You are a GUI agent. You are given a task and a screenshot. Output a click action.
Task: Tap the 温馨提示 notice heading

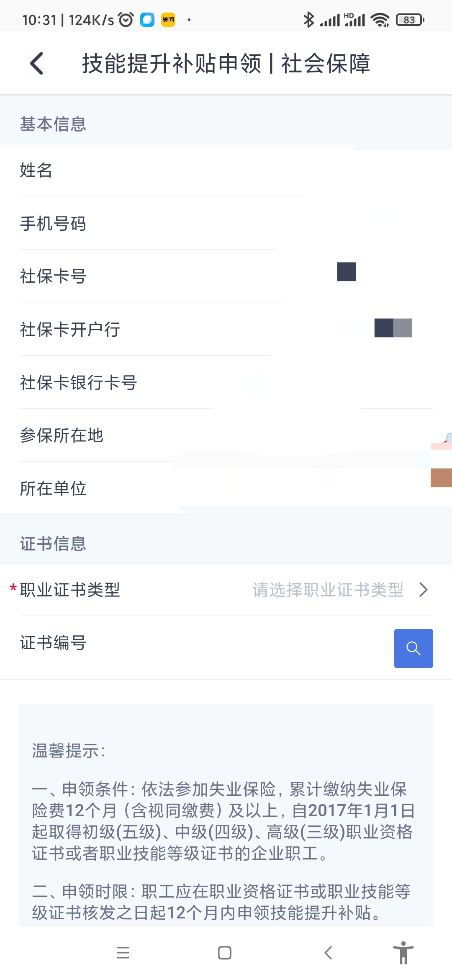coord(69,751)
